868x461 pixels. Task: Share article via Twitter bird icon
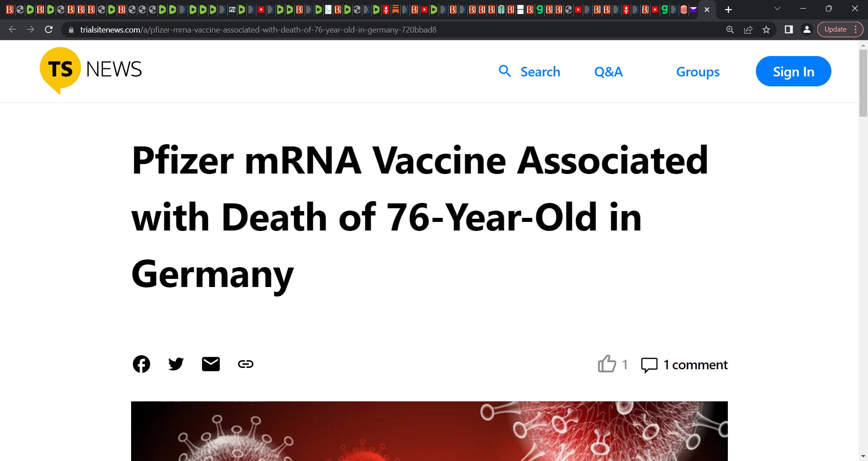(176, 364)
